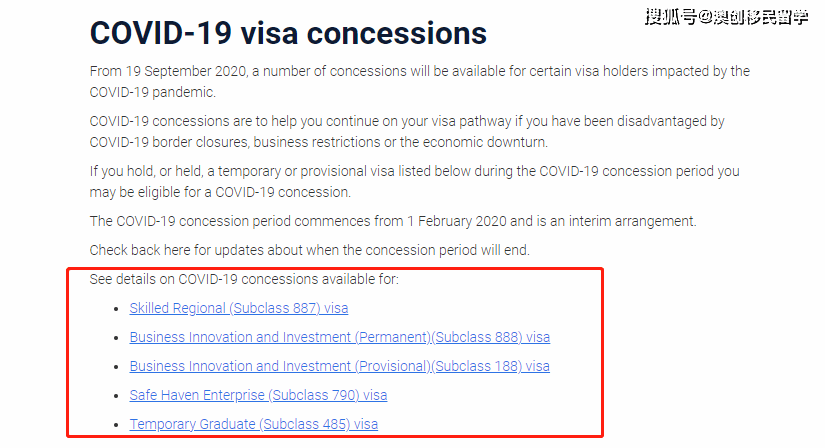Click the line 'COVID-19 concessions are to help you'
The image size is (825, 448).
pyautogui.click(x=407, y=121)
